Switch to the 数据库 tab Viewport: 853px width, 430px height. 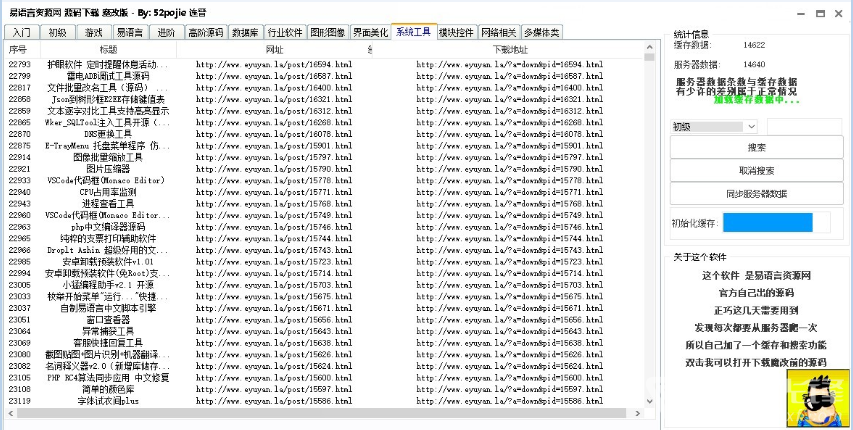pyautogui.click(x=245, y=33)
